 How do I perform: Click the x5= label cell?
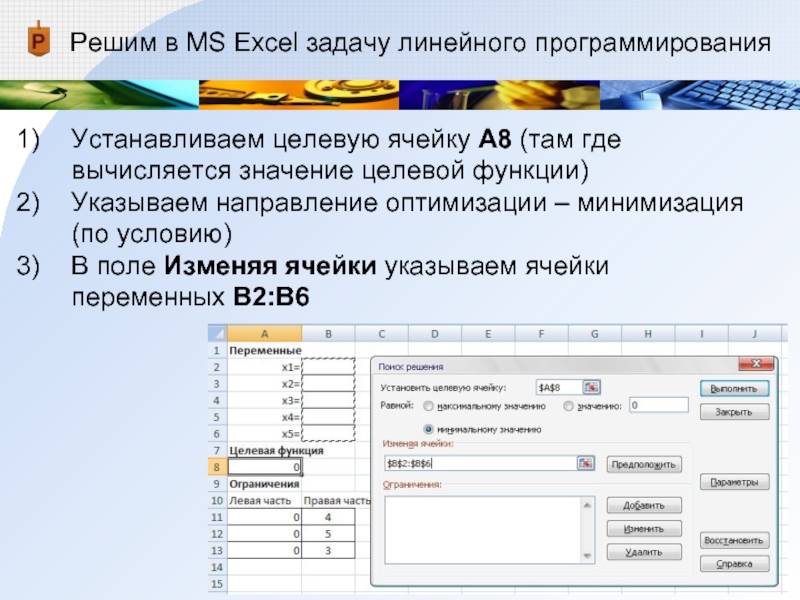pyautogui.click(x=265, y=434)
